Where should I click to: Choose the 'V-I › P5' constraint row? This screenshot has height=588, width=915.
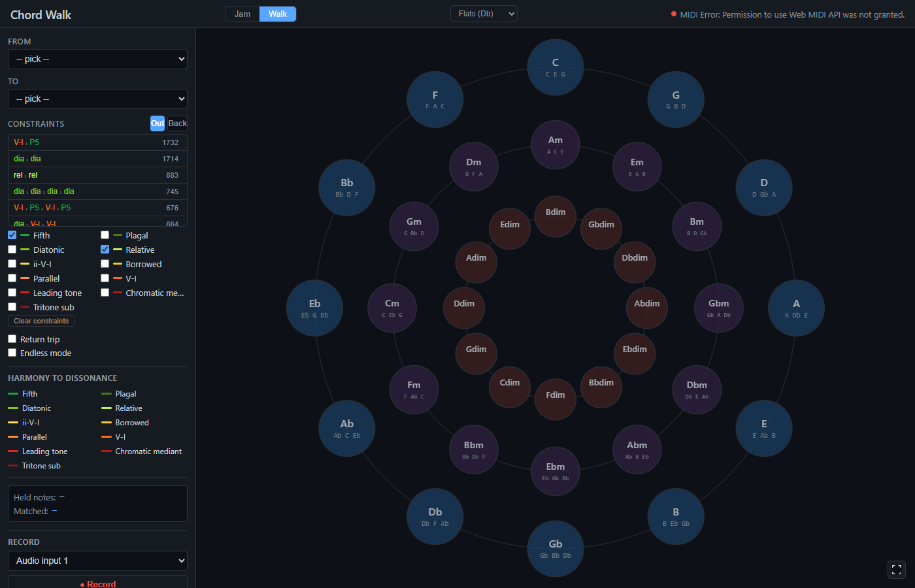[x=97, y=142]
